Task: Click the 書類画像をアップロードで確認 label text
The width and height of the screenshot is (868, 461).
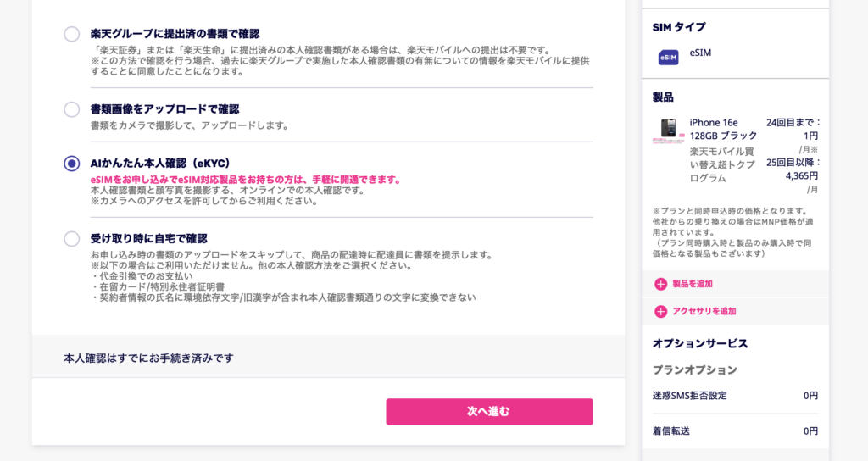Action: [164, 109]
